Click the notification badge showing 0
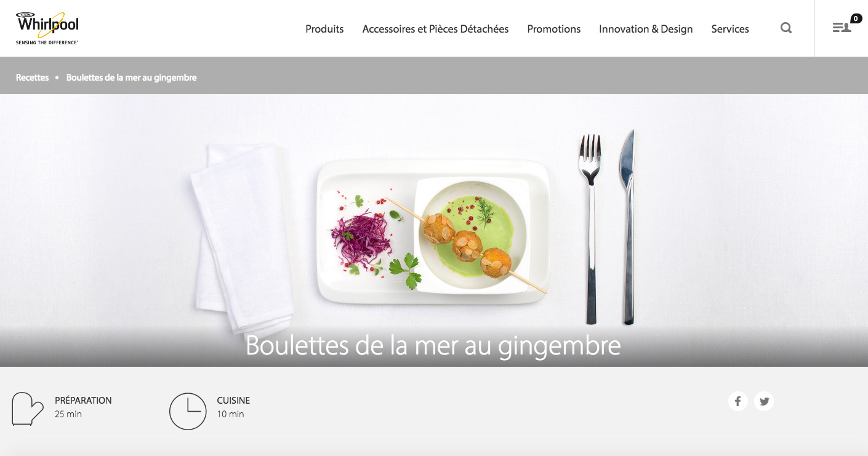Screen dimensions: 868x456 (856, 18)
